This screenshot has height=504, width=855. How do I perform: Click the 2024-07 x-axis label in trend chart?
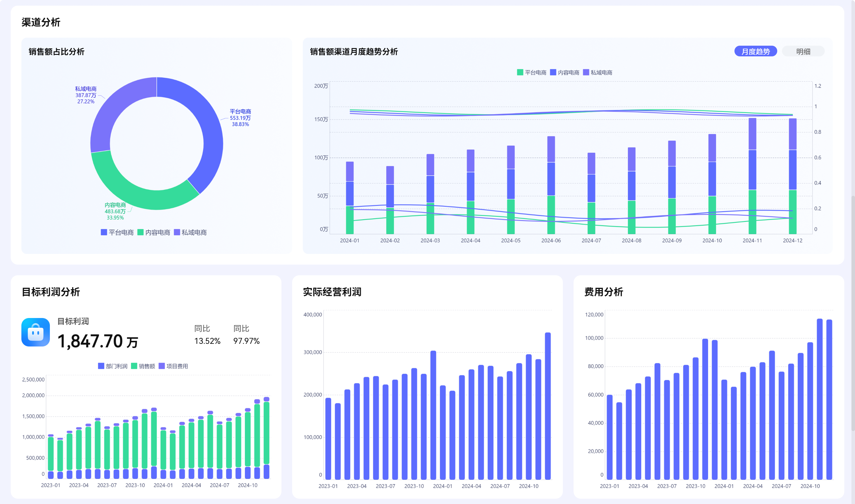(591, 241)
